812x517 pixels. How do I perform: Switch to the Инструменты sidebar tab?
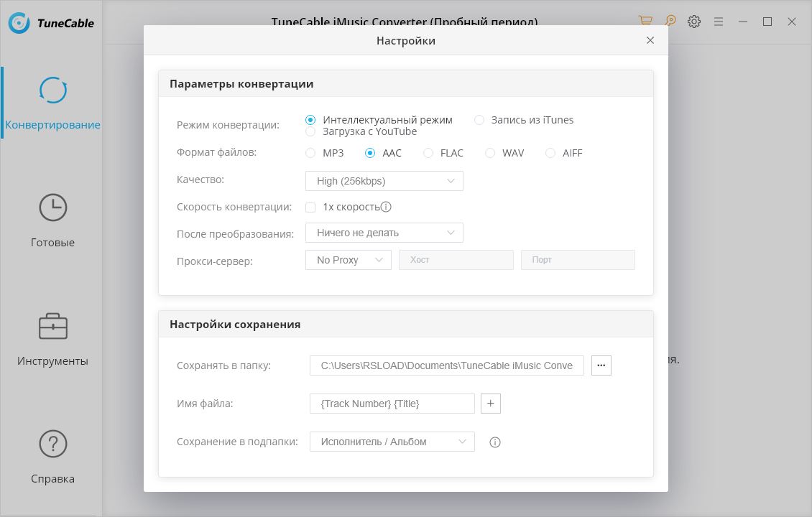pos(52,339)
